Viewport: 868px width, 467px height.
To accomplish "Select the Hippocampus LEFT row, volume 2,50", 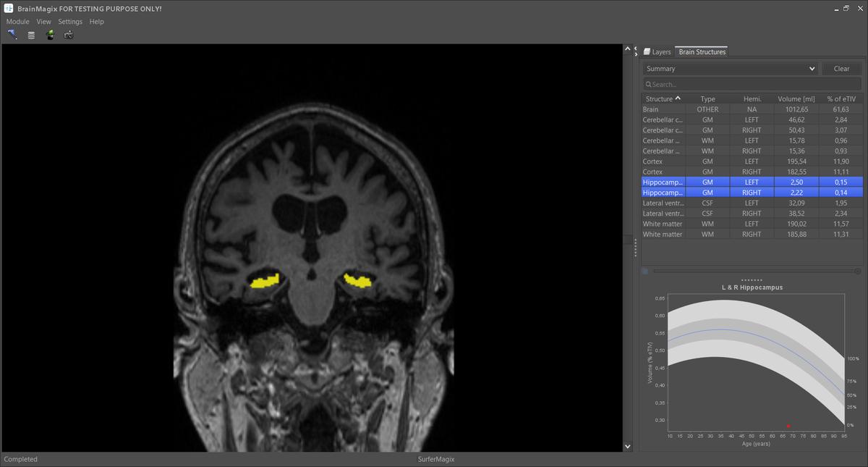I will coord(752,182).
